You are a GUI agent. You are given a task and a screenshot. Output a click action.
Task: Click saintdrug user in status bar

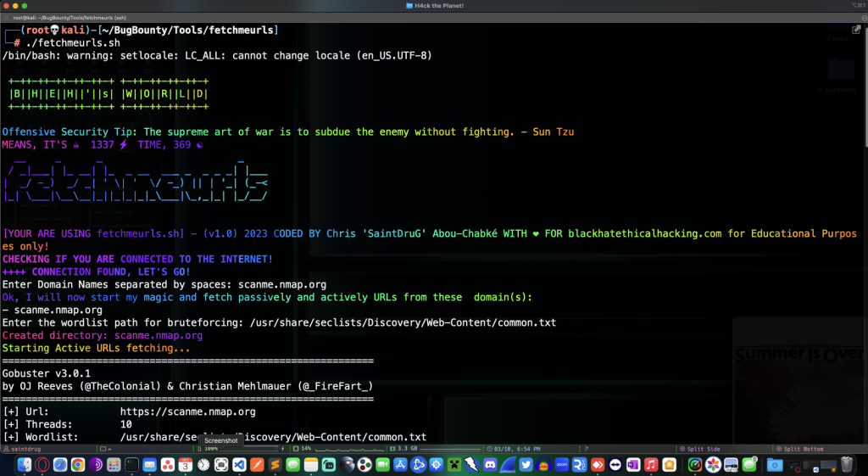pos(23,449)
